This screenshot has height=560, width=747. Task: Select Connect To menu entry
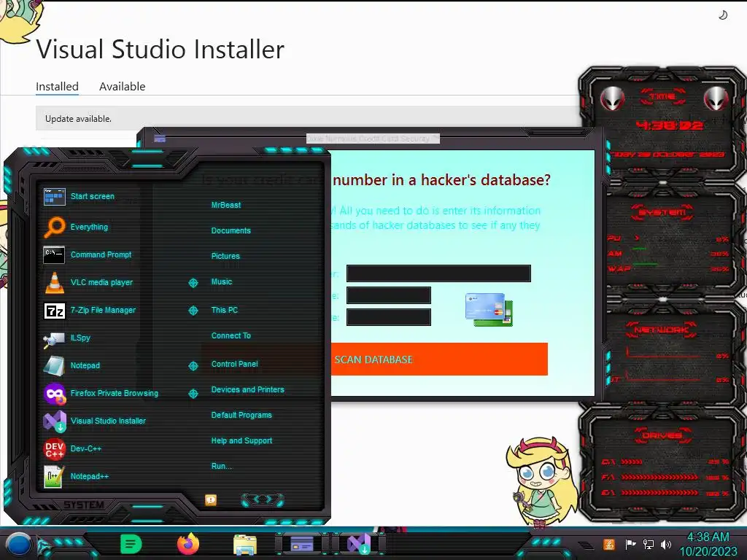click(x=231, y=335)
